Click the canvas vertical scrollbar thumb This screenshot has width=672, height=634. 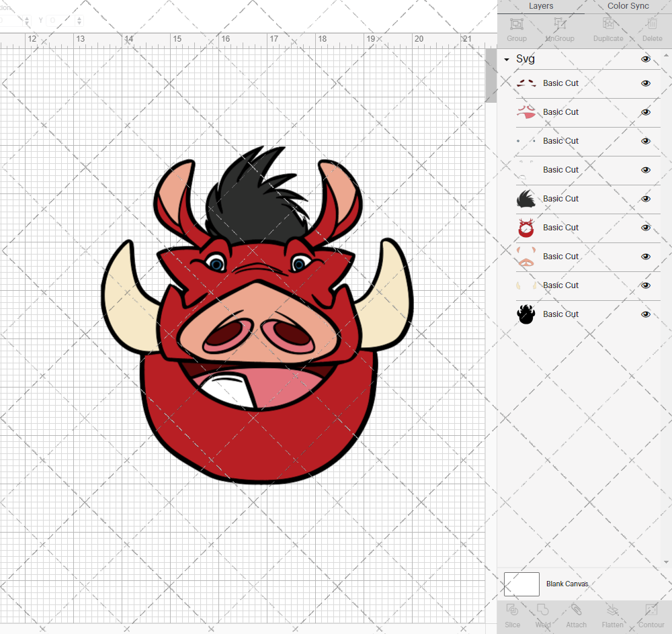tap(491, 75)
